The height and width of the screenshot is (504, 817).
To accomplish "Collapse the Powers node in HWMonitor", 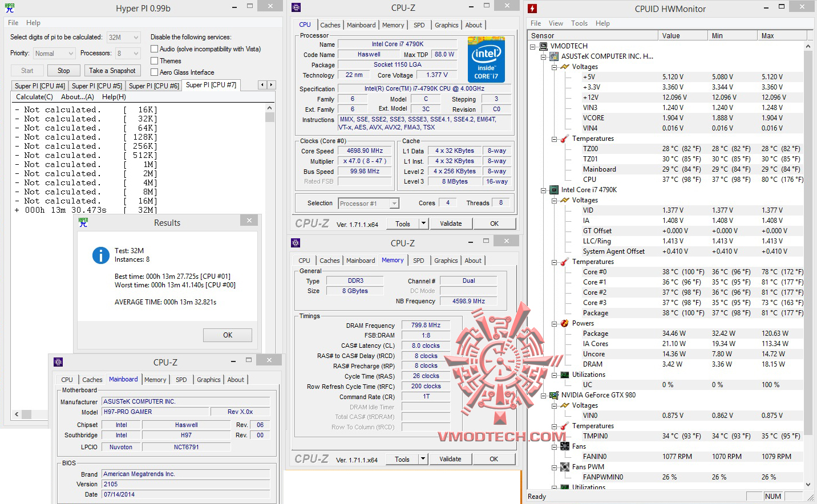I will (x=554, y=323).
